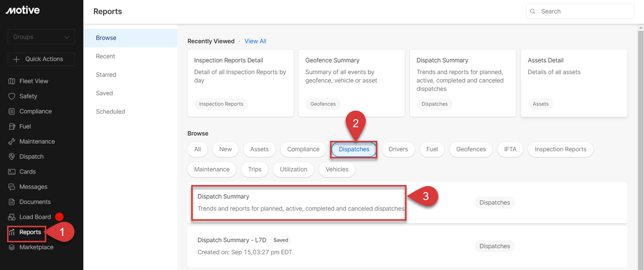Click the Marketplace layers icon
The height and width of the screenshot is (270, 644).
[12, 247]
